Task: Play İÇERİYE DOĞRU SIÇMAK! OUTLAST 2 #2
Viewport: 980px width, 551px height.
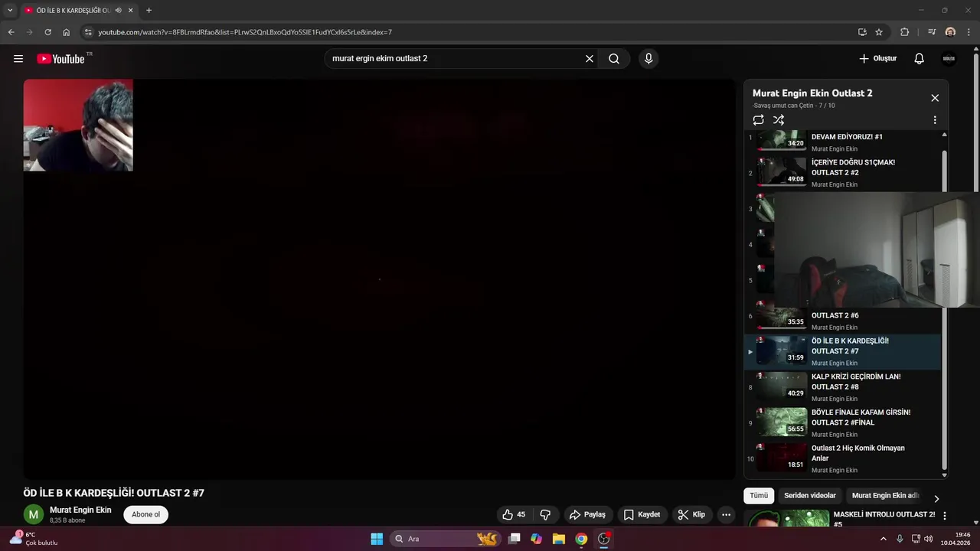Action: click(x=843, y=173)
